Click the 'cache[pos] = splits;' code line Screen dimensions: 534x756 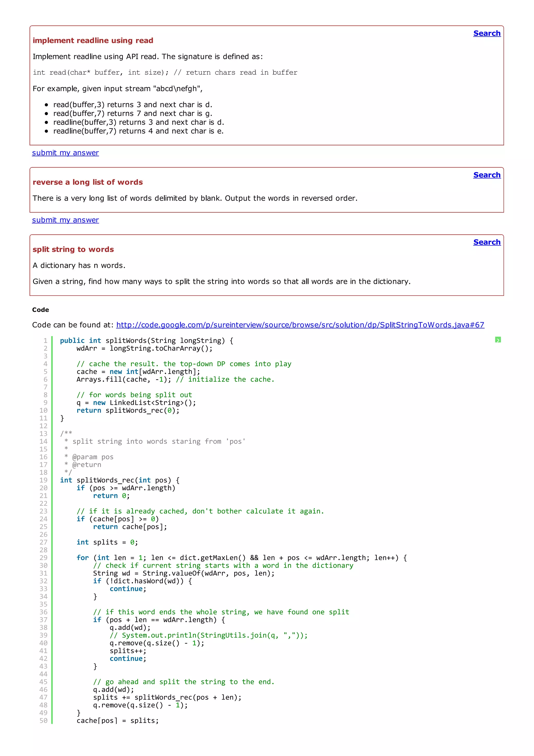click(117, 721)
